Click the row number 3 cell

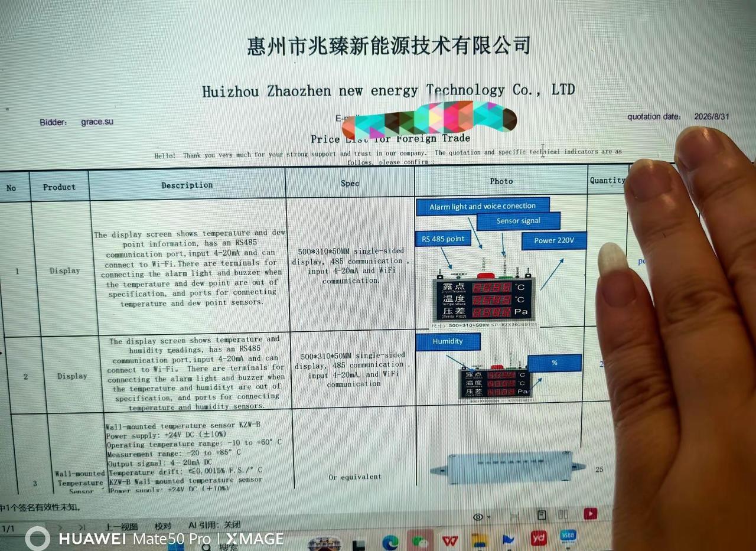[x=35, y=484]
